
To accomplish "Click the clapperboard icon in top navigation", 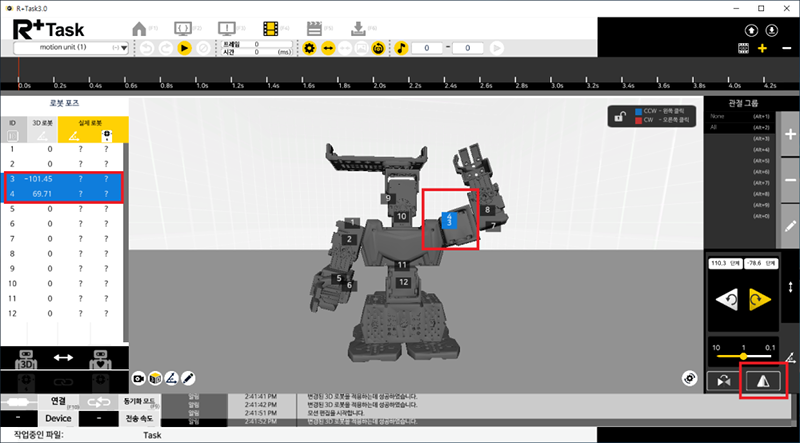I will tap(315, 27).
